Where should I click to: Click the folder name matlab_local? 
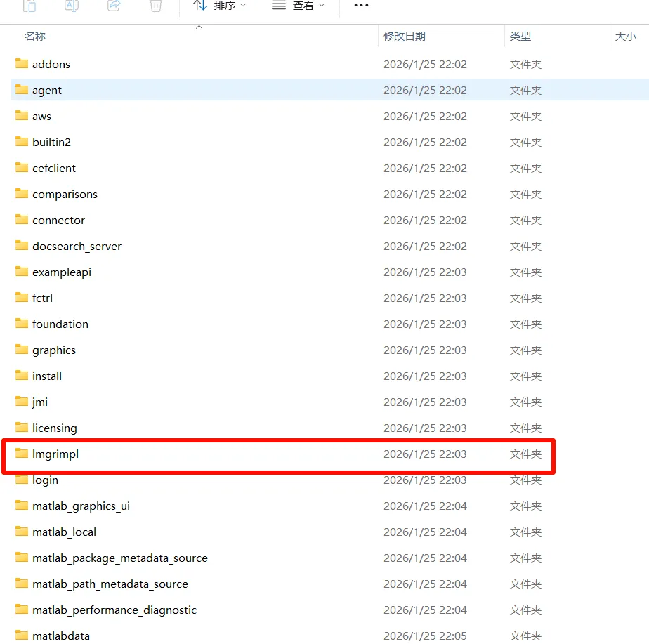(x=64, y=532)
